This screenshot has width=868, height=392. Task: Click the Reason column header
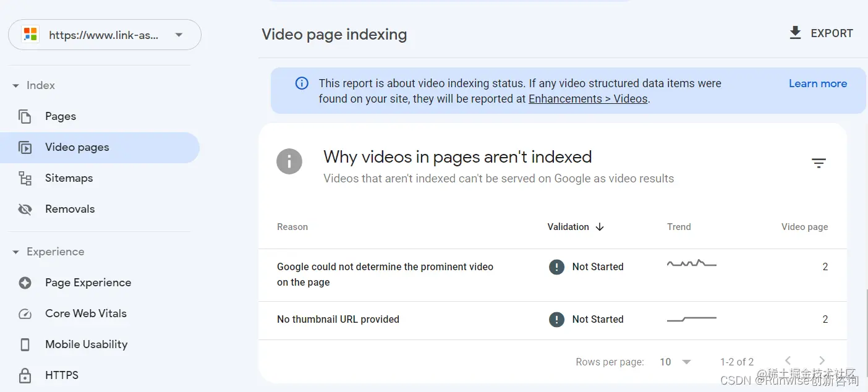click(x=292, y=227)
